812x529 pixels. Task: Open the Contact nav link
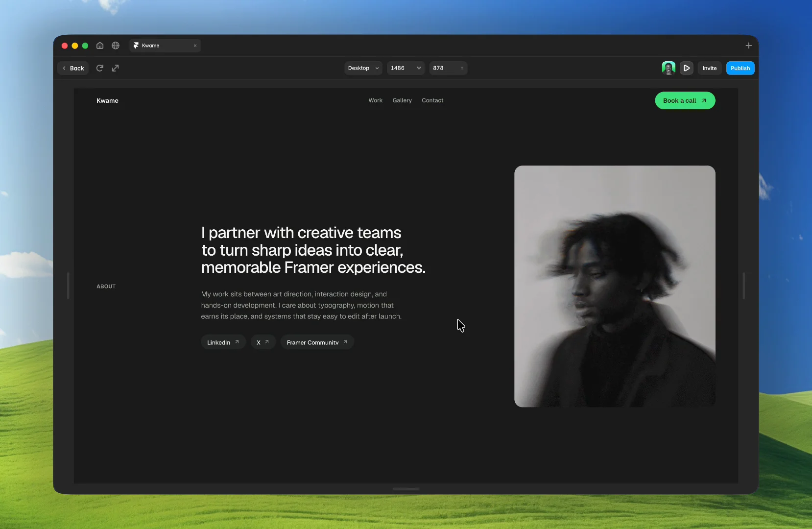[432, 100]
